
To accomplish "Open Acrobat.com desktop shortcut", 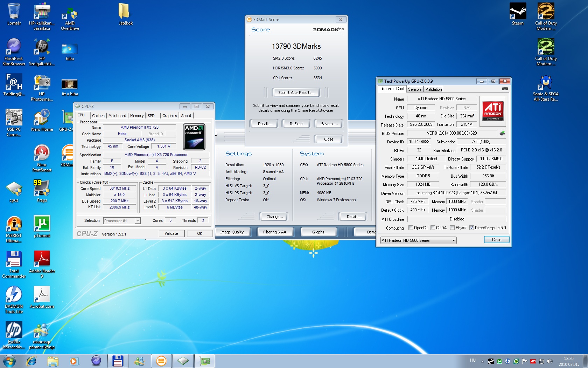I will (42, 297).
